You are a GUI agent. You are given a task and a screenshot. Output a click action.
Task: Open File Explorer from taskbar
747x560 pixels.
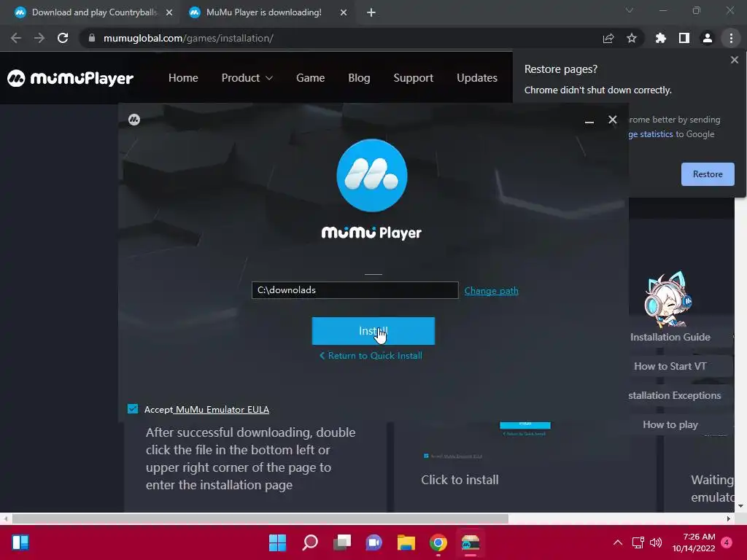pyautogui.click(x=406, y=542)
